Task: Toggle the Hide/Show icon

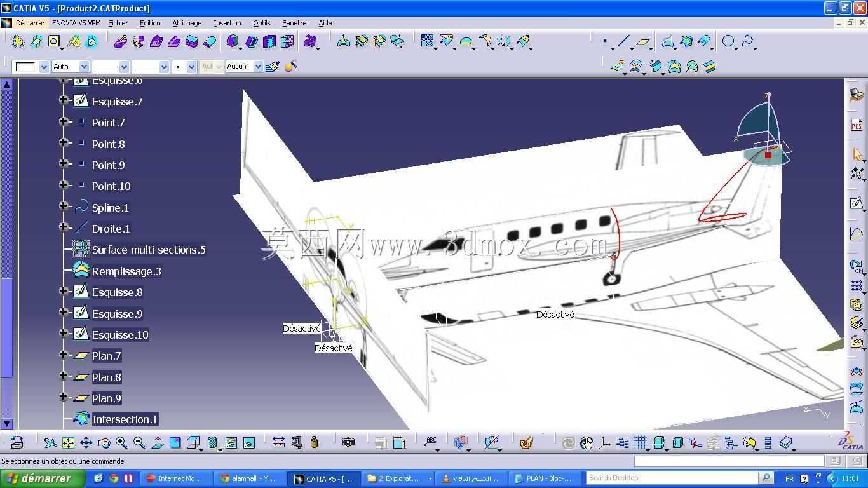Action: click(x=231, y=442)
